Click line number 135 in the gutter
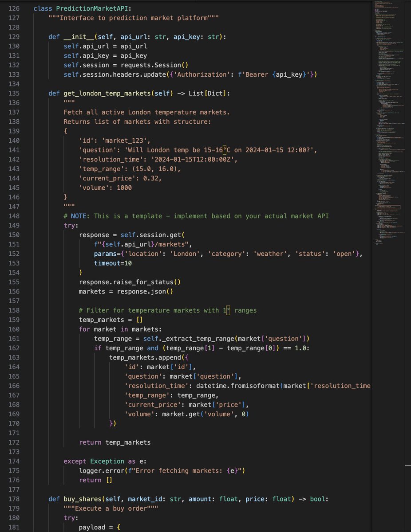411x532 pixels. 14,94
